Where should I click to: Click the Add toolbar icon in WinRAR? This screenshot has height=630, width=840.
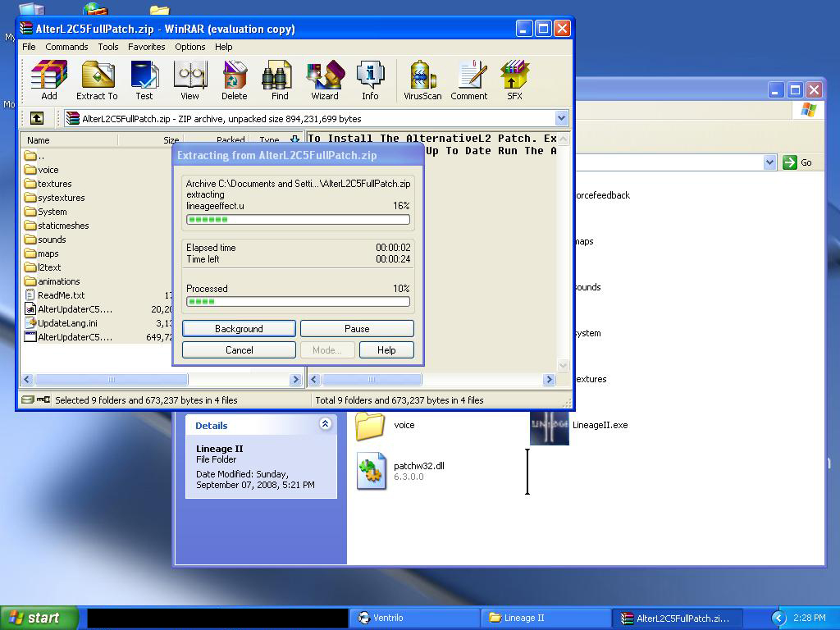pos(48,80)
